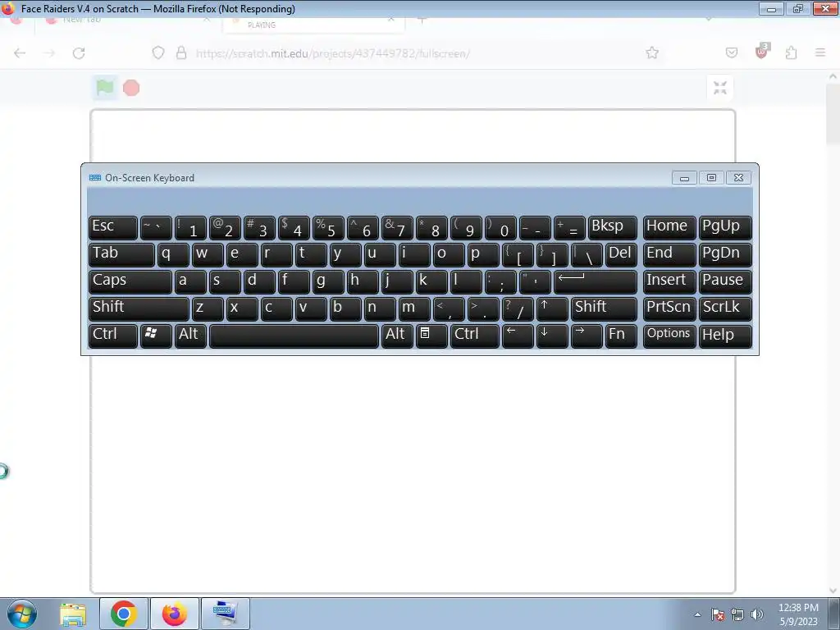Viewport: 840px width, 630px height.
Task: Click the Help key on On-Screen Keyboard
Action: [725, 336]
